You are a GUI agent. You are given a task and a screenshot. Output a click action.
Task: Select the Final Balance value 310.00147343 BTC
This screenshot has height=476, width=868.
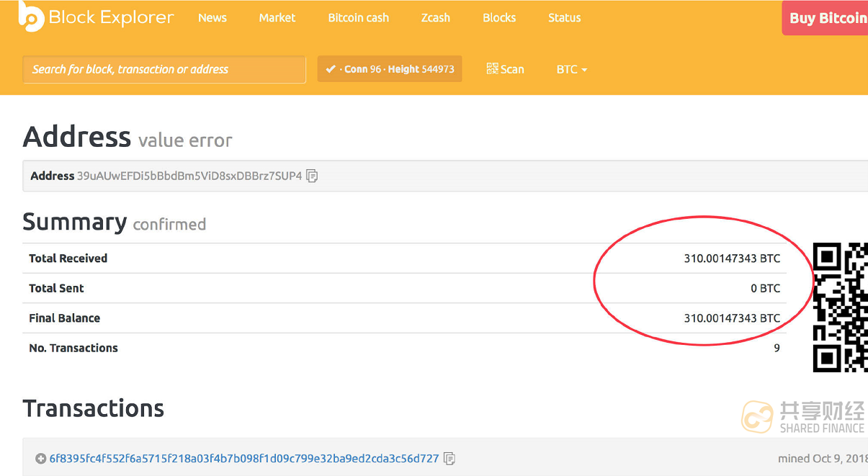click(x=732, y=318)
